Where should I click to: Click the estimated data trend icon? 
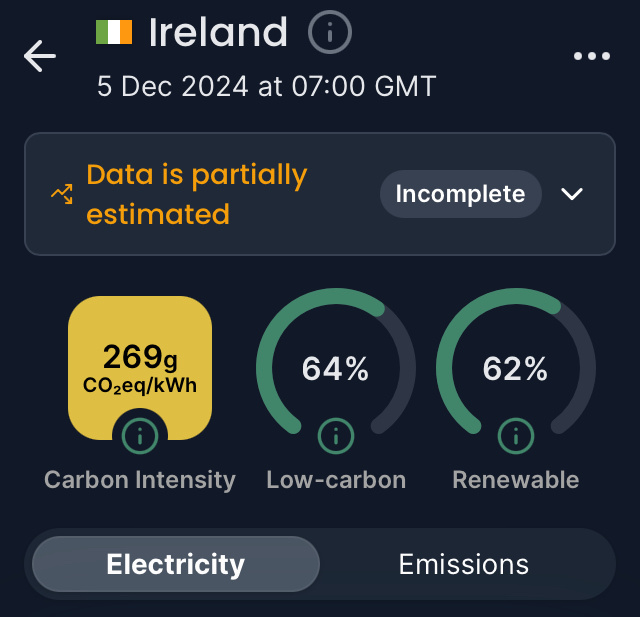[62, 194]
